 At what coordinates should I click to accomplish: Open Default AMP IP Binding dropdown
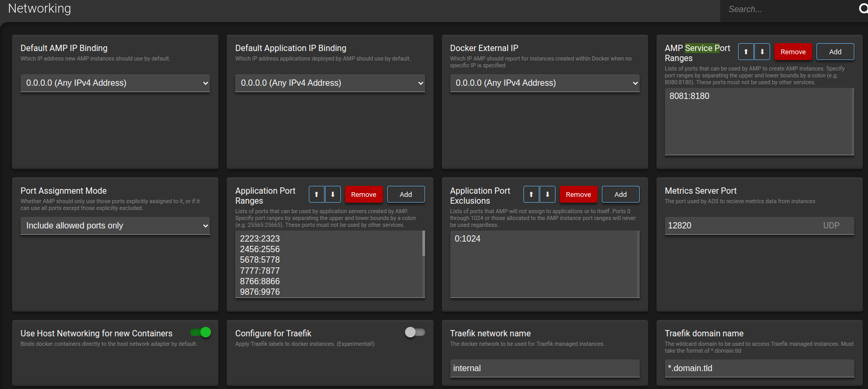115,83
